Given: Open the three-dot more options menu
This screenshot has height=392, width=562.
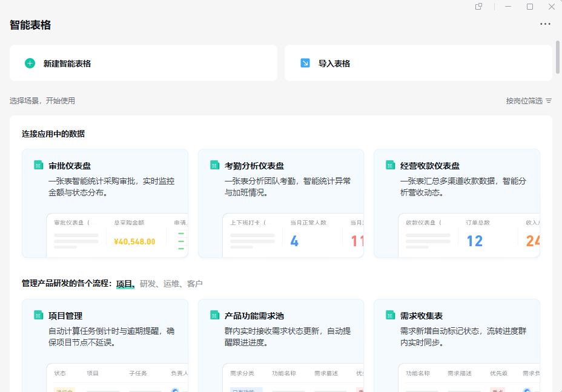Looking at the screenshot, I should point(544,24).
